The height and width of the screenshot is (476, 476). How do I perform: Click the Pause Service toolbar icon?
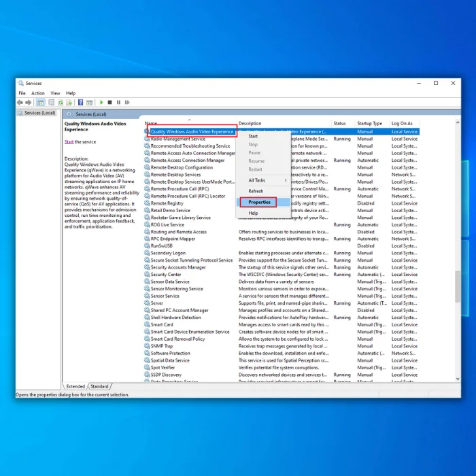[x=118, y=103]
